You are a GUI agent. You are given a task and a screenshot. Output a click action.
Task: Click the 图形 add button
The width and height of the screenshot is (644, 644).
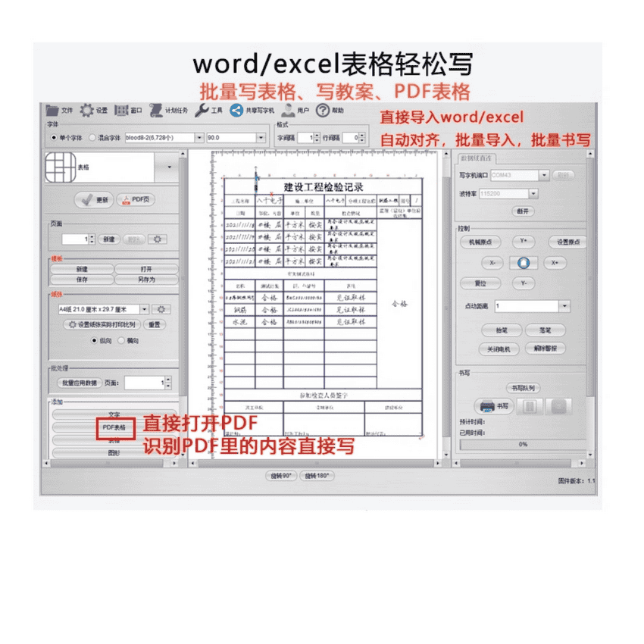click(114, 453)
